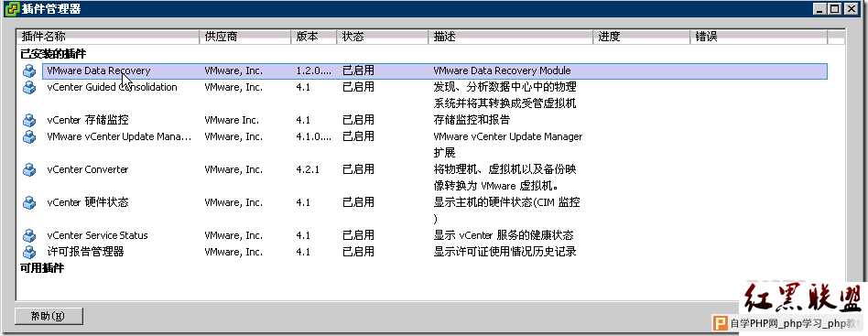Open help with the 帮助(H) button

click(x=49, y=316)
